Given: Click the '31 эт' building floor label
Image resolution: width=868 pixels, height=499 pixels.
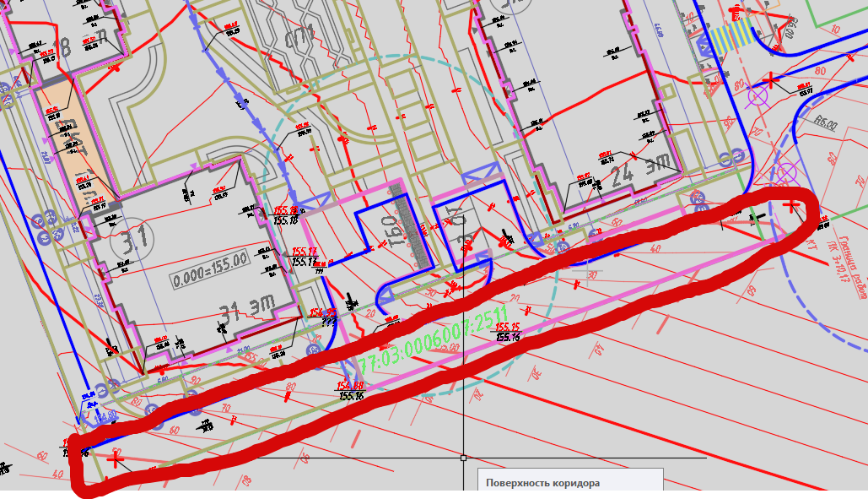Looking at the screenshot, I should (x=247, y=309).
